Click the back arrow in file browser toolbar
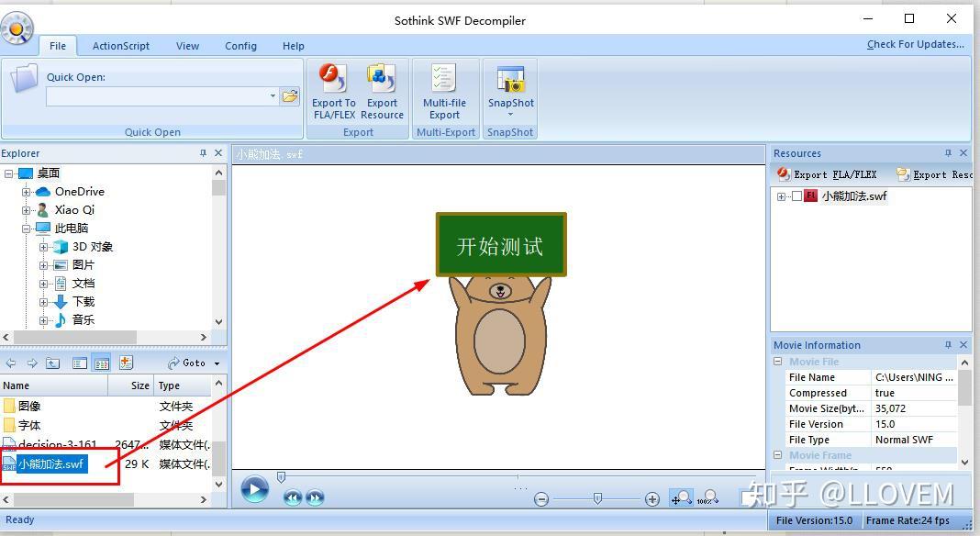980x536 pixels. 11,363
